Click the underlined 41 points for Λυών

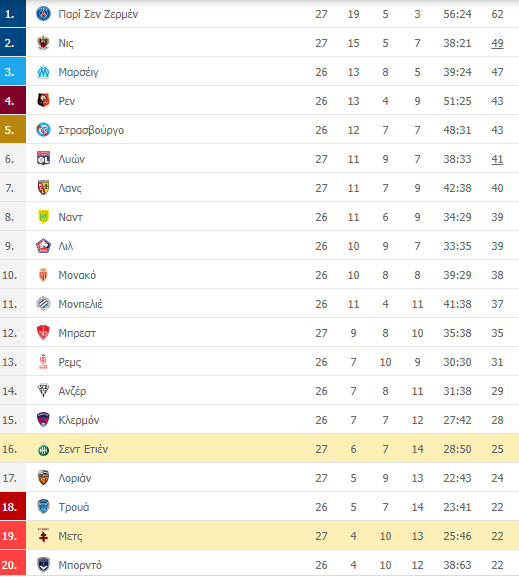[497, 159]
